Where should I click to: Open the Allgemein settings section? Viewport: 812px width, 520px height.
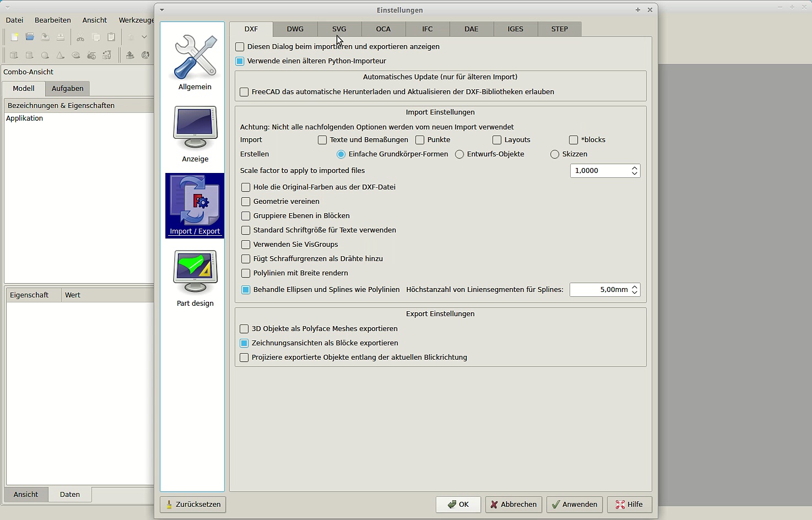point(195,62)
